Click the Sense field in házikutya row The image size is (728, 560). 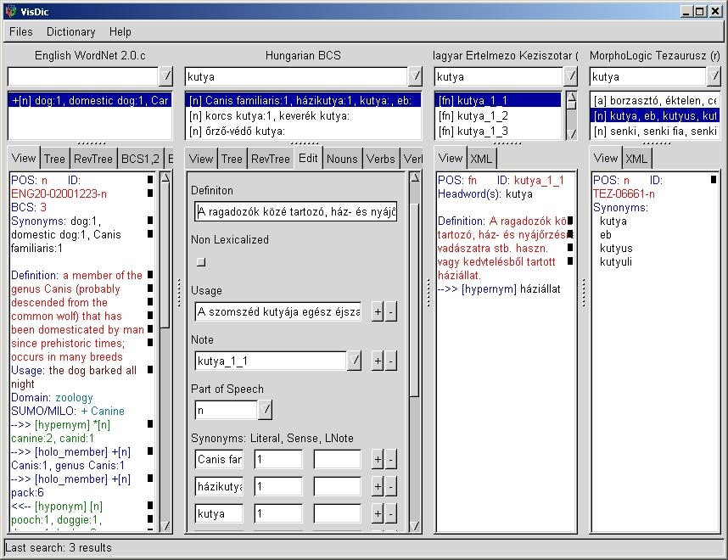278,486
